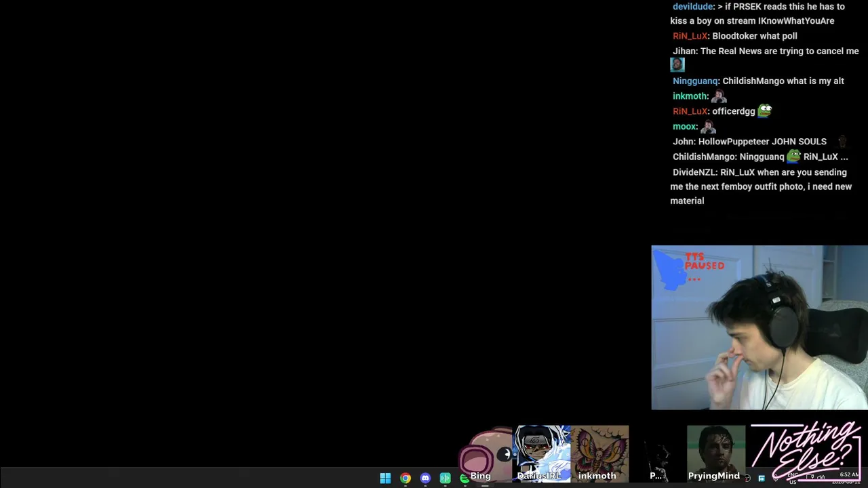
Task: Click the face emote under Jihan's message
Action: 677,64
